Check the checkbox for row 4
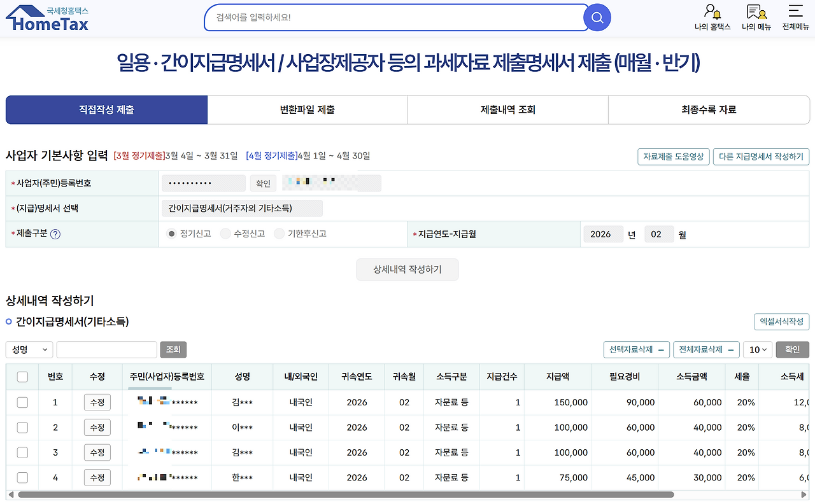The width and height of the screenshot is (815, 504). tap(22, 477)
